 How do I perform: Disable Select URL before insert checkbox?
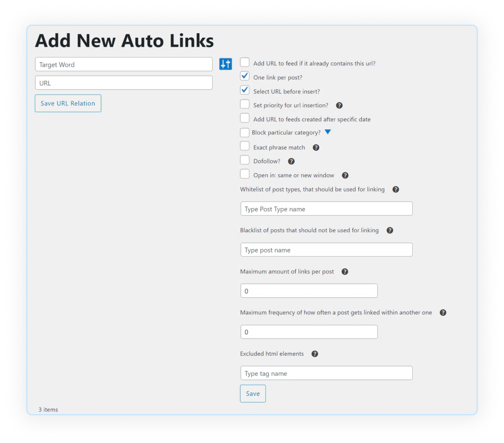click(x=245, y=90)
